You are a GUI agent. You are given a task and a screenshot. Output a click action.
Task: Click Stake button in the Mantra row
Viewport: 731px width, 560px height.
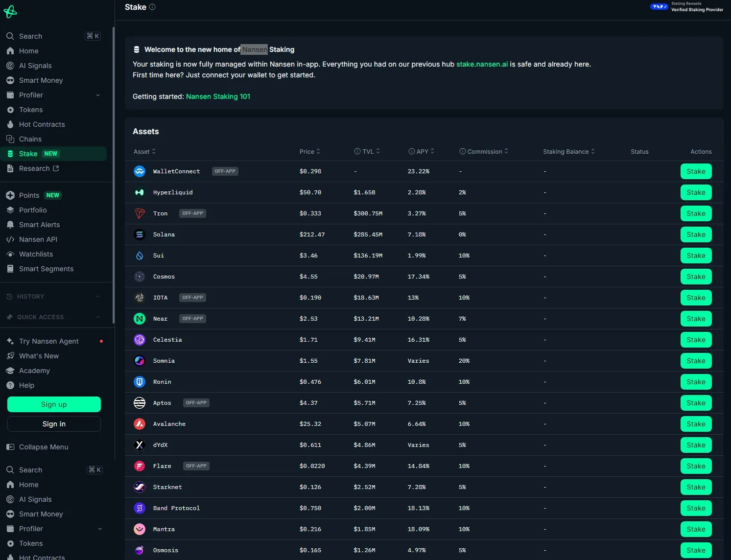[696, 529]
